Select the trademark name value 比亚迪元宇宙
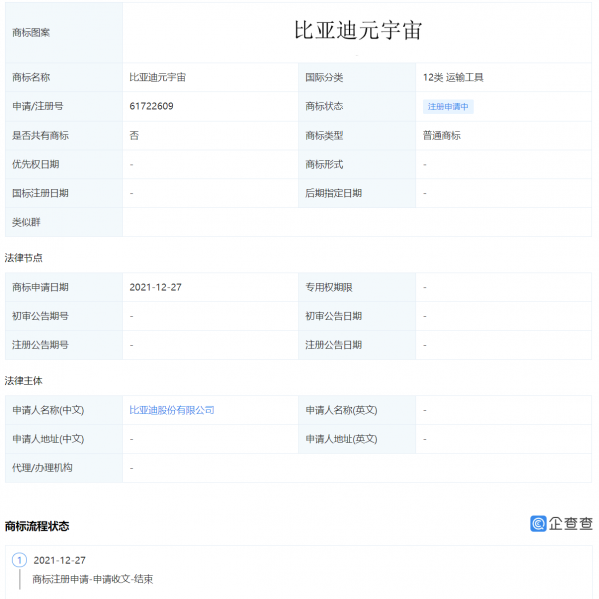Viewport: 599px width, 599px height. [x=157, y=77]
